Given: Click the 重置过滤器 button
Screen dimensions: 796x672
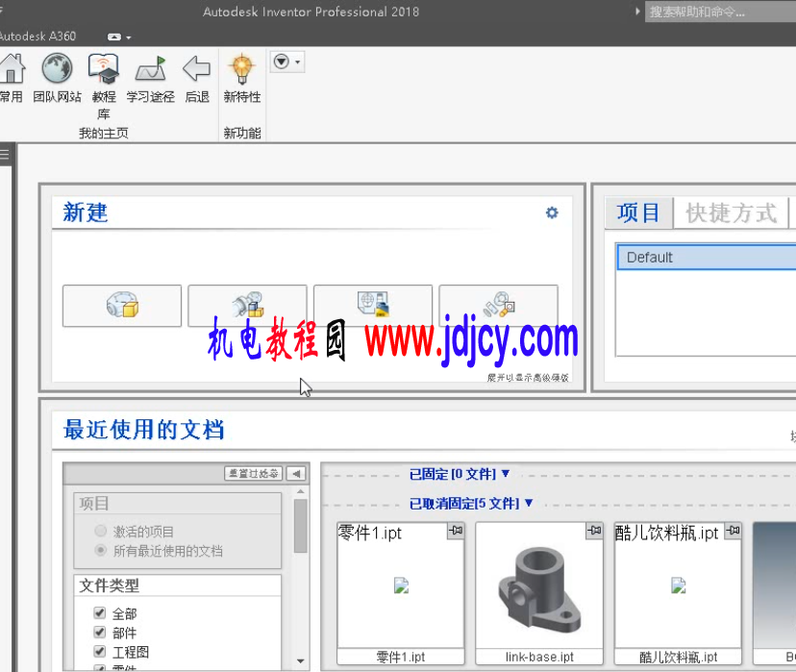Looking at the screenshot, I should coord(254,474).
